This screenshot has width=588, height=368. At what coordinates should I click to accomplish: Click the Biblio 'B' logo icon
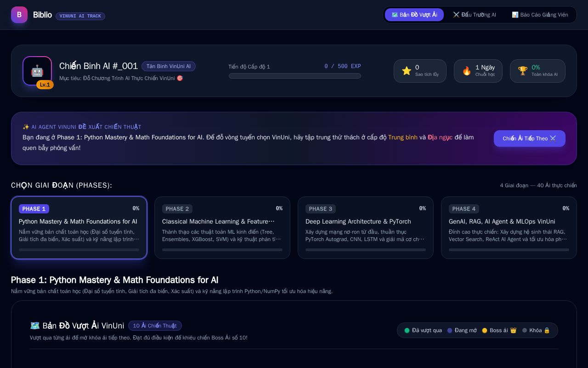pos(19,15)
